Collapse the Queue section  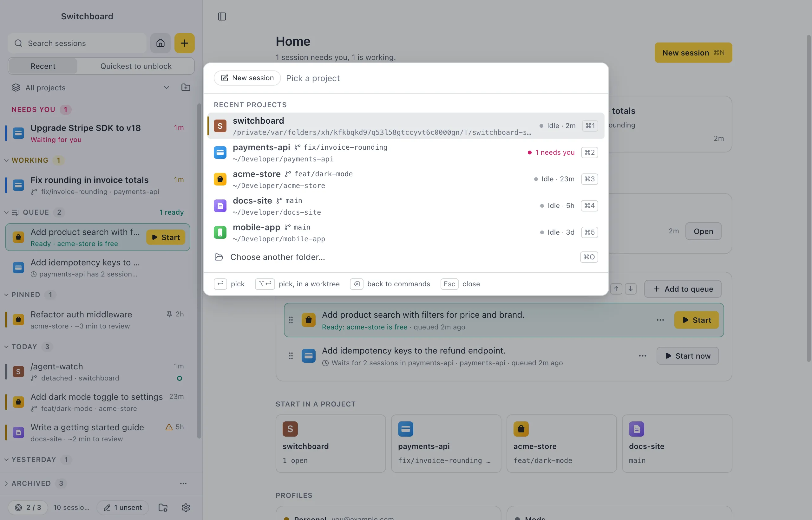[x=6, y=212]
